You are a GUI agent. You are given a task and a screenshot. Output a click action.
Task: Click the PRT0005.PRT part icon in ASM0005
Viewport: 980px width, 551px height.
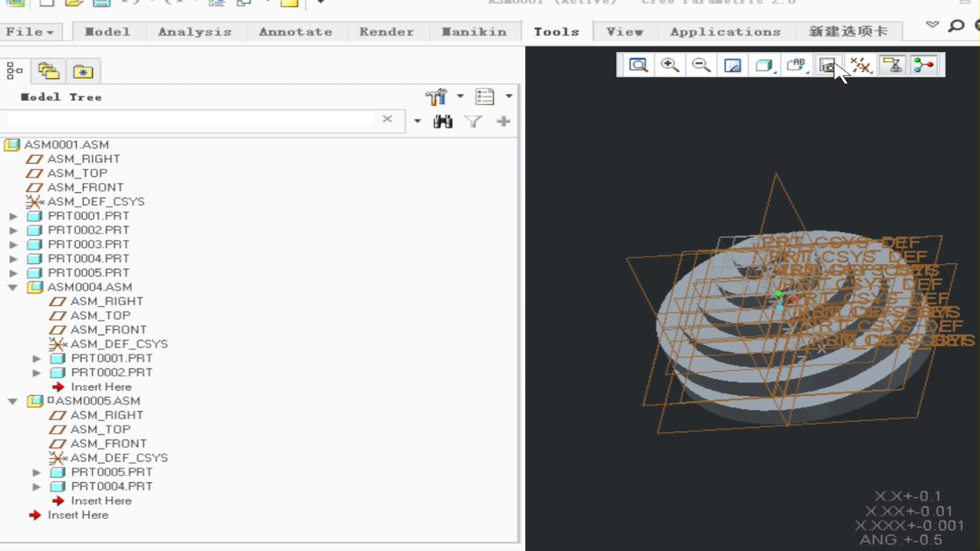tap(58, 472)
